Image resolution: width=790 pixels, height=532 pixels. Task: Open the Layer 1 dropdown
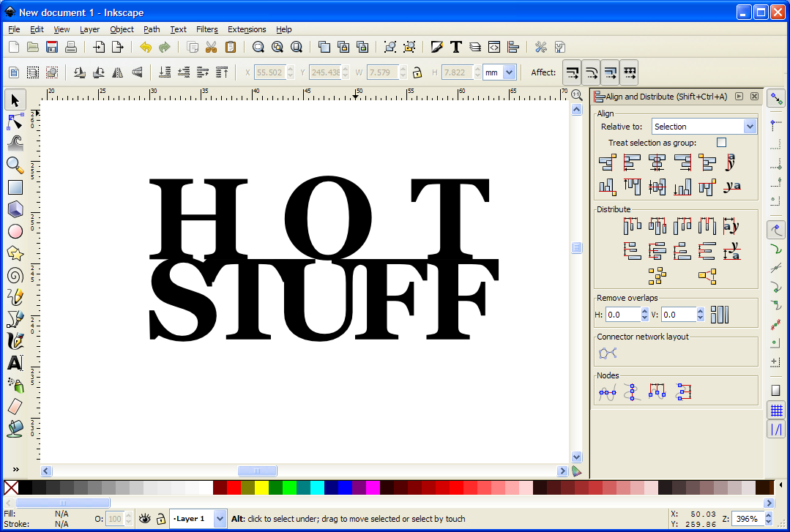(x=198, y=518)
